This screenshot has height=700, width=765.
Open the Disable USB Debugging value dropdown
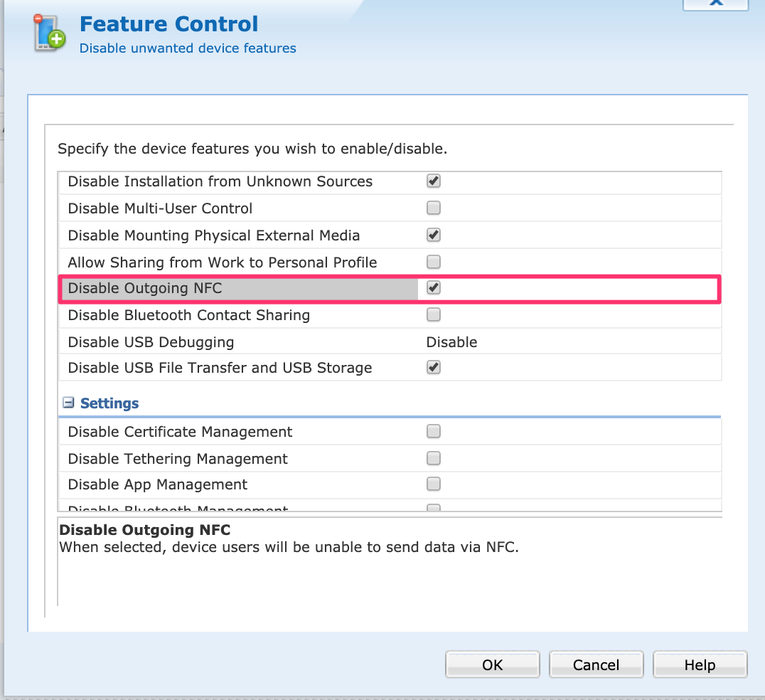coord(451,342)
